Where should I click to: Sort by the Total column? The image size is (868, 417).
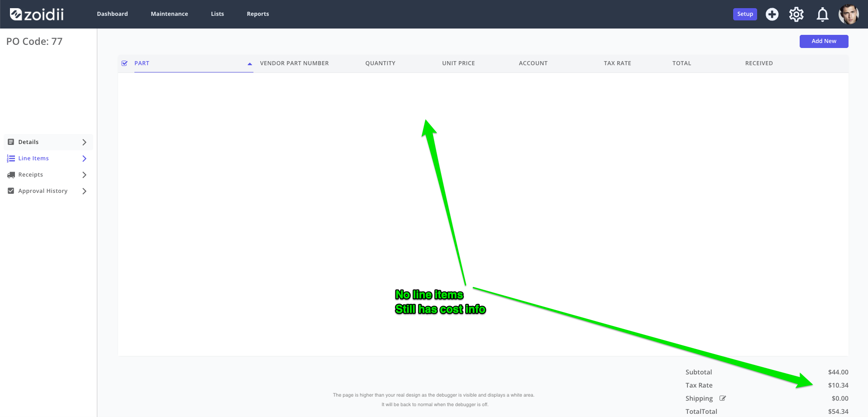pos(682,63)
